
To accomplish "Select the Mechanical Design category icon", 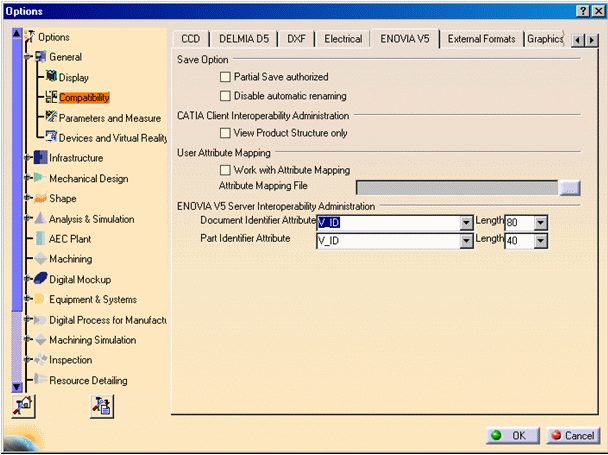I will (x=40, y=178).
